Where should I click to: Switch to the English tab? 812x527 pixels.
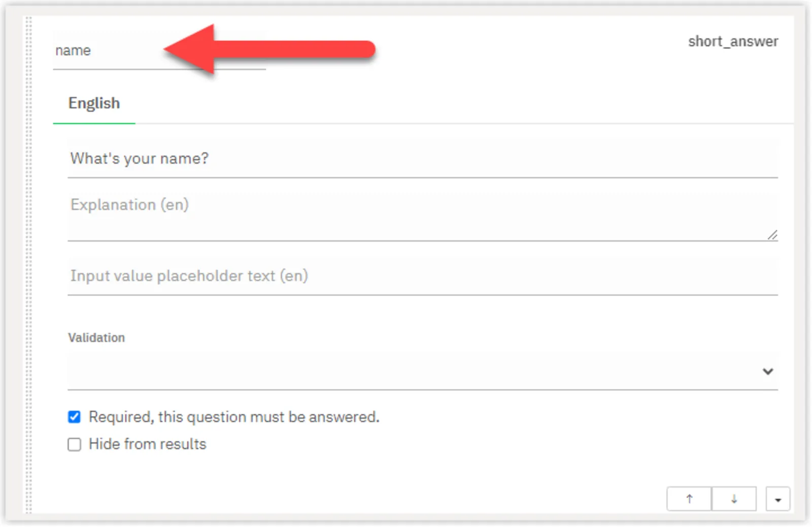coord(94,103)
